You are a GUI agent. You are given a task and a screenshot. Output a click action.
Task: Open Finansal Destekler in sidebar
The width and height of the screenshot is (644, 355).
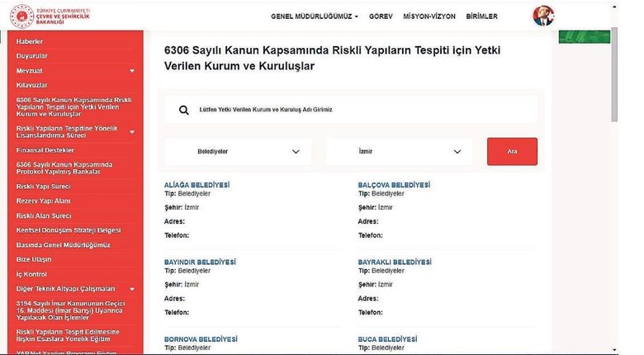(x=45, y=150)
